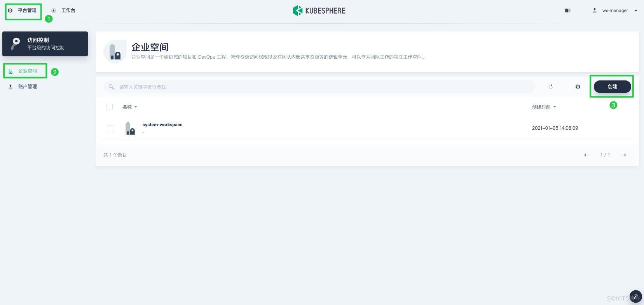Viewport: 644px width, 305px height.
Task: Click the KubeSphere logo
Action: coord(319,10)
